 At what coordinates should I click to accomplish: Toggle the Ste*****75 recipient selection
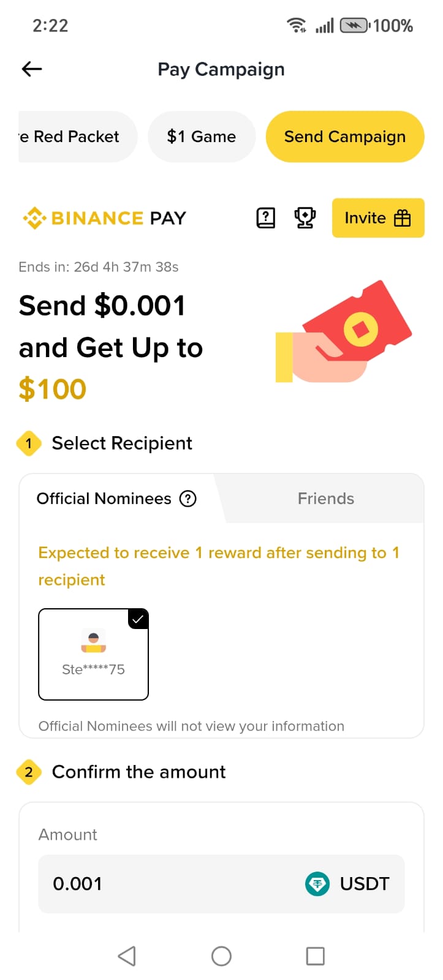point(93,654)
